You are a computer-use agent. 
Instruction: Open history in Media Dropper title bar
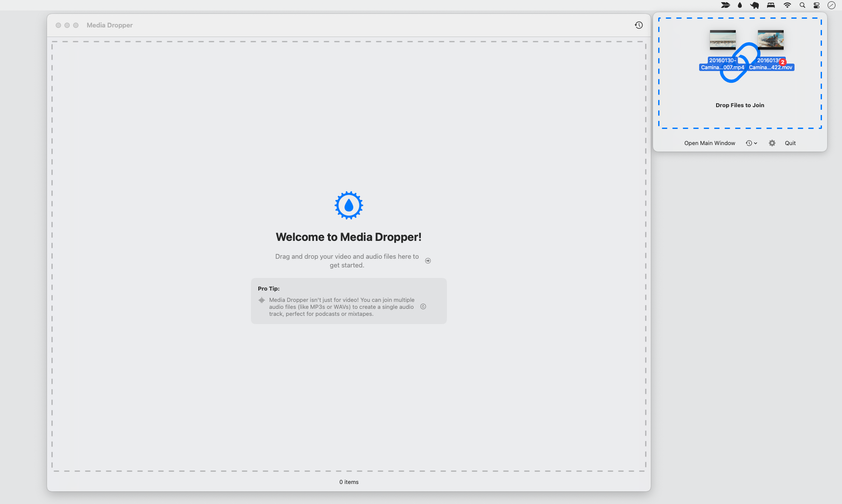pos(639,25)
